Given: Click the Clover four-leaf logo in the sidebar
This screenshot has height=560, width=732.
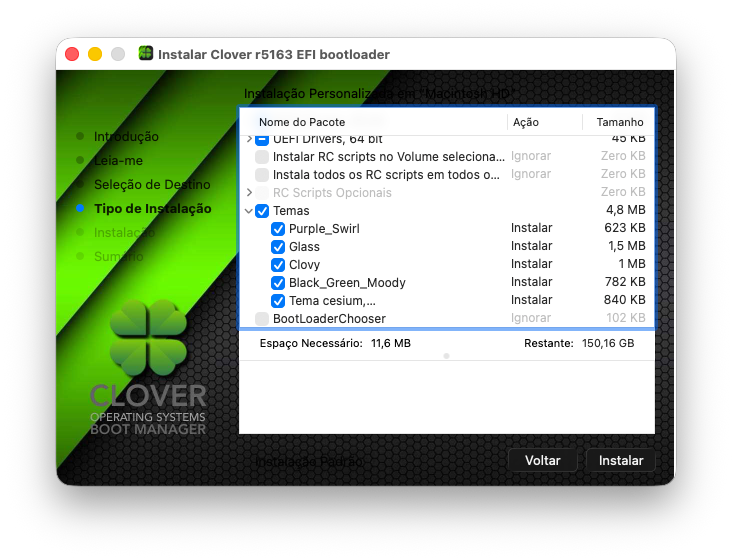Looking at the screenshot, I should pyautogui.click(x=148, y=337).
